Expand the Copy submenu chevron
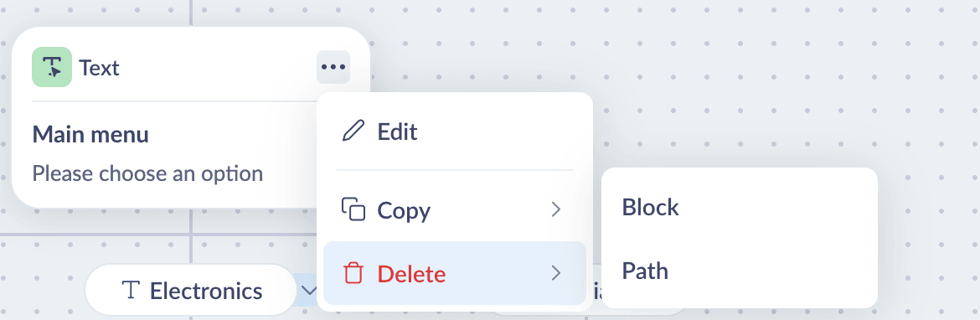980x320 pixels. pyautogui.click(x=555, y=209)
